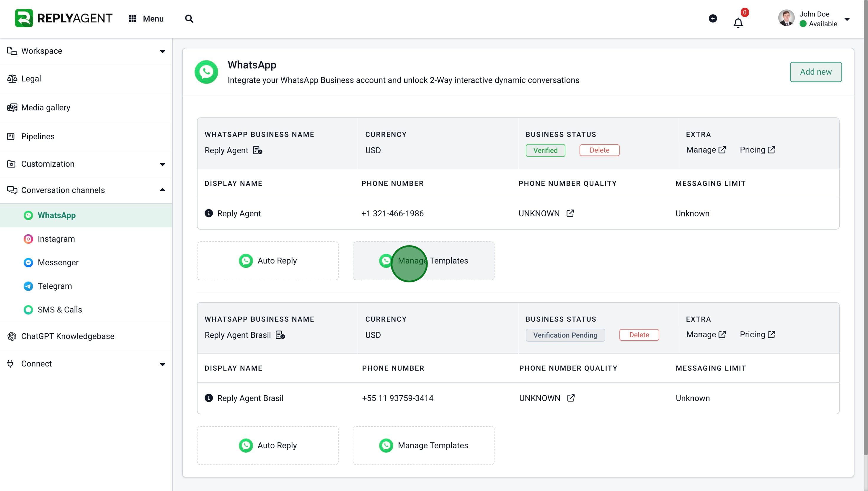Click the plus circle icon in header
The width and height of the screenshot is (868, 491).
click(x=713, y=19)
